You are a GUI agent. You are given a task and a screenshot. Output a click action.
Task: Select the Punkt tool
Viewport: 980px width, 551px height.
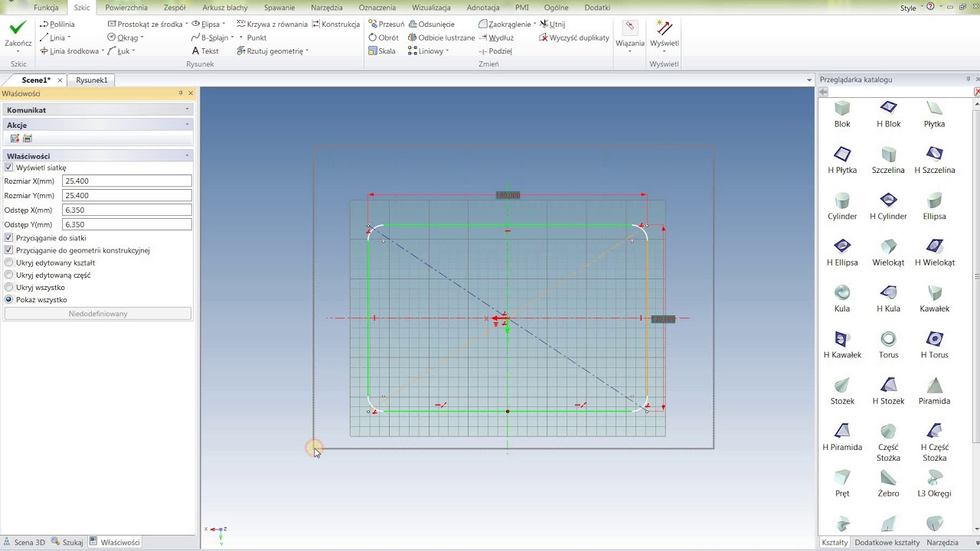253,37
